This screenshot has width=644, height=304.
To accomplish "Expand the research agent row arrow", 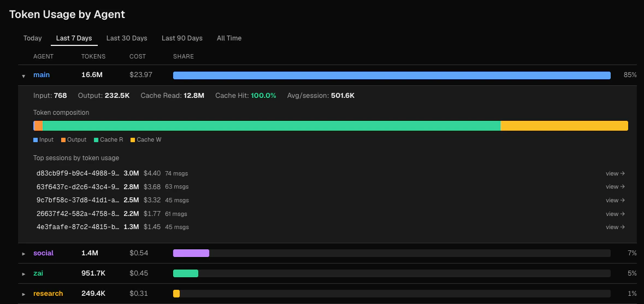I will [x=23, y=294].
